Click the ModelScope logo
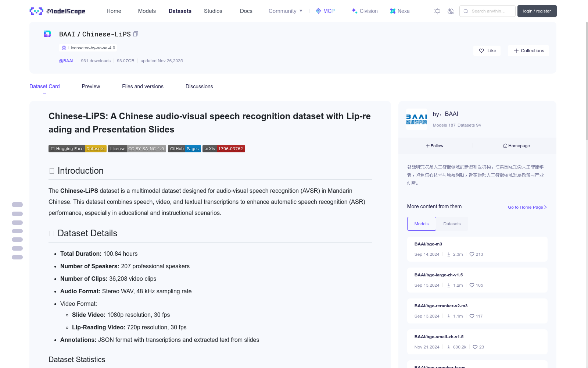This screenshot has width=588, height=368. pyautogui.click(x=57, y=11)
